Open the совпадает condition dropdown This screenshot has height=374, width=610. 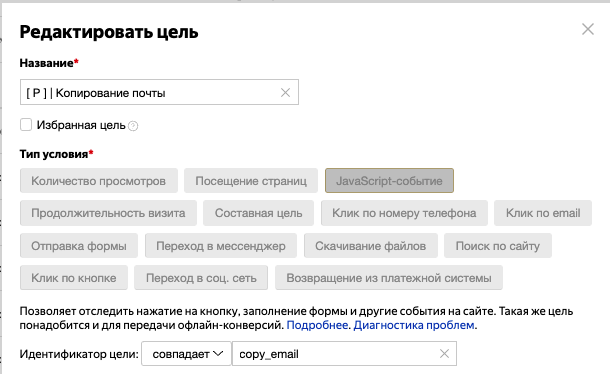(186, 354)
